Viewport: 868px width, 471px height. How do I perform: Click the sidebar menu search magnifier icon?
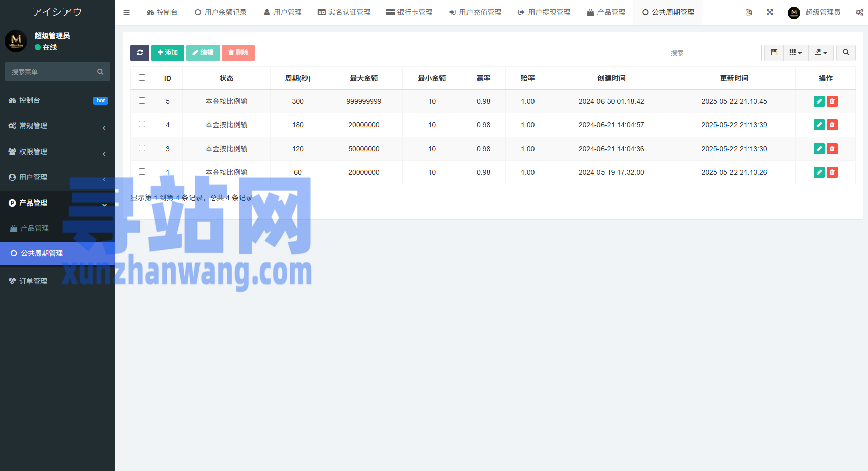100,72
